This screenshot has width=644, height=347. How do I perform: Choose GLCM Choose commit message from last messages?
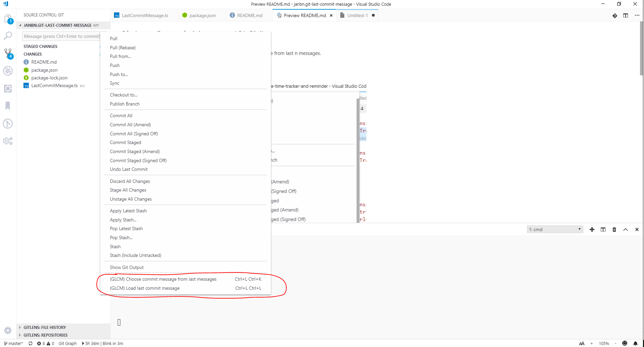(x=185, y=279)
